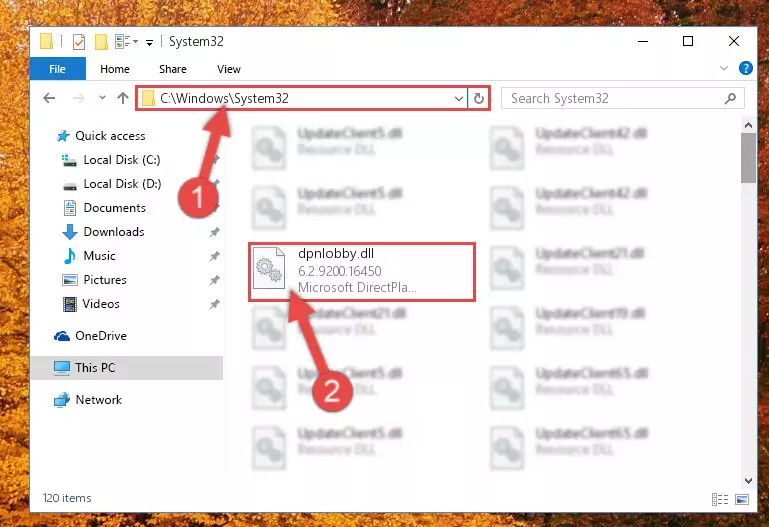Screen dimensions: 769x527
Task: Click the Quick access star icon
Action: pyautogui.click(x=63, y=136)
